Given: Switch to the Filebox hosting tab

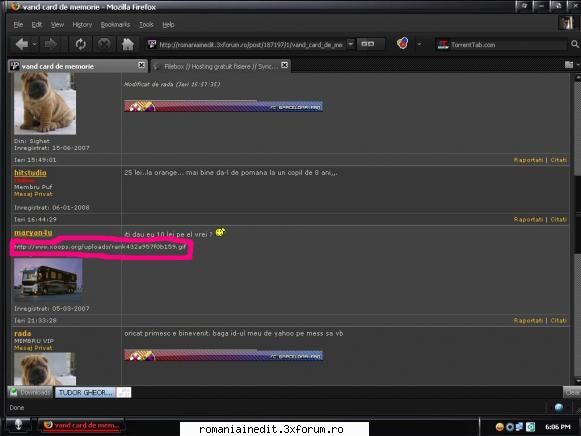Looking at the screenshot, I should pyautogui.click(x=220, y=66).
